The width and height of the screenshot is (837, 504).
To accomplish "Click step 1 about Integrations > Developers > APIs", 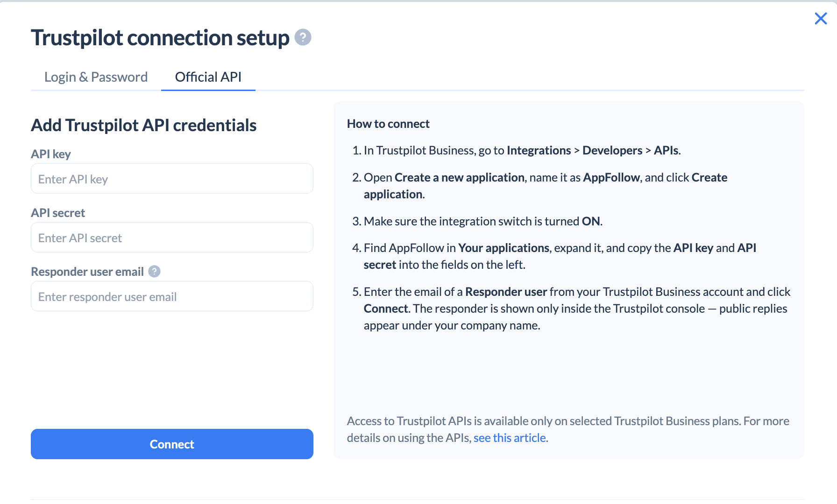I will click(x=516, y=150).
